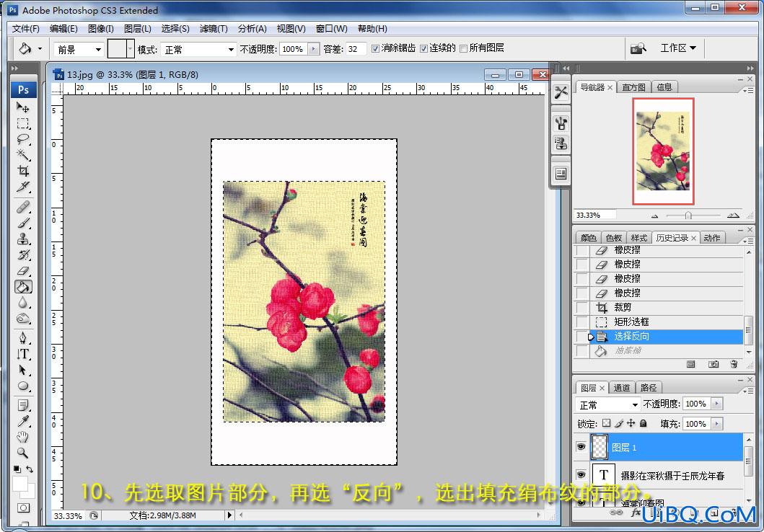Select the Ellipse shape tool
Screen dimensions: 764x532
23,386
